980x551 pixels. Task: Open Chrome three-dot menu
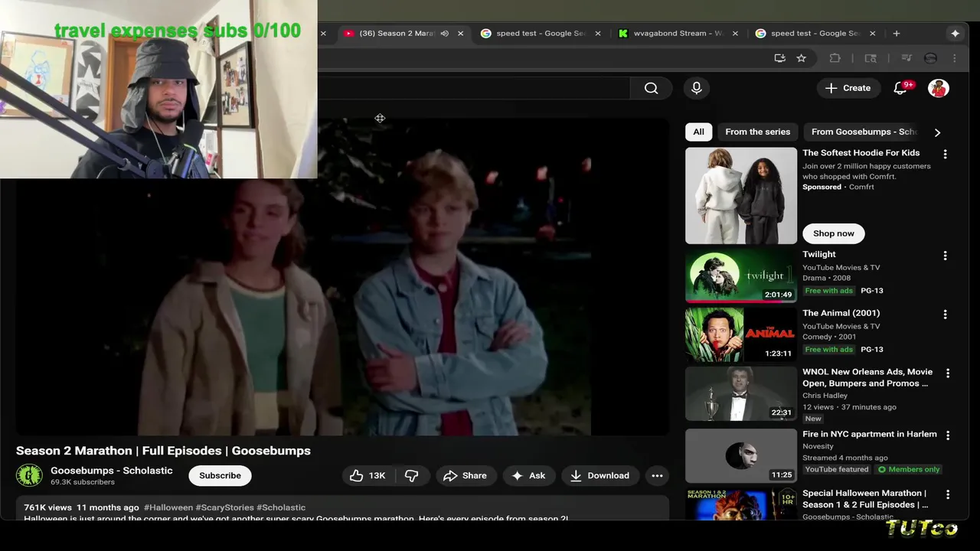tap(954, 58)
